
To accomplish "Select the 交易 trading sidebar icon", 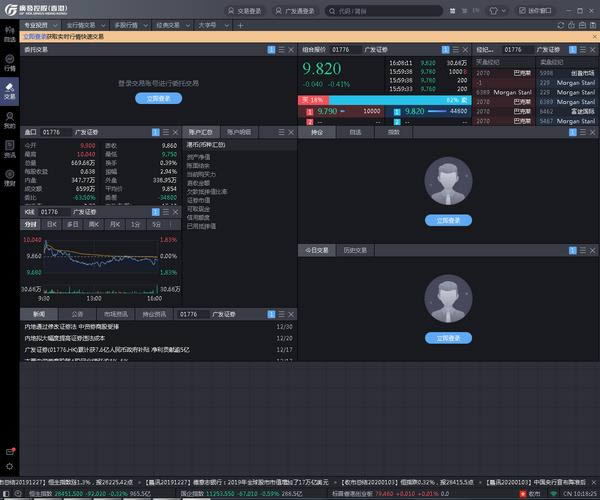I will (x=10, y=91).
